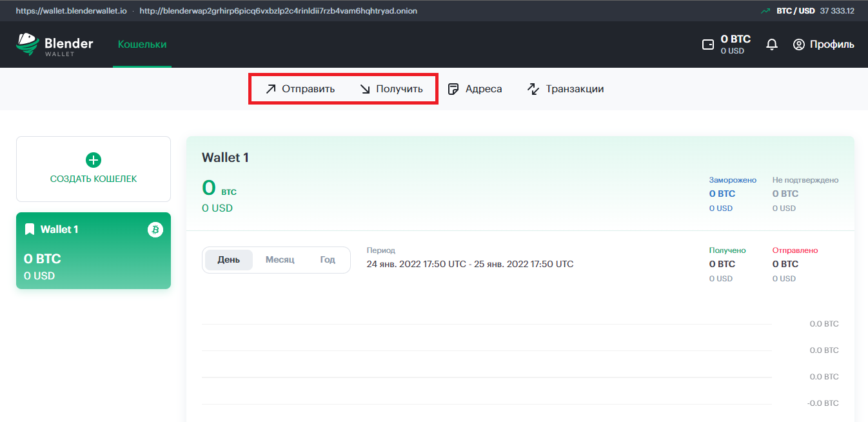Open the notifications bell
This screenshot has width=868, height=422.
pos(771,45)
